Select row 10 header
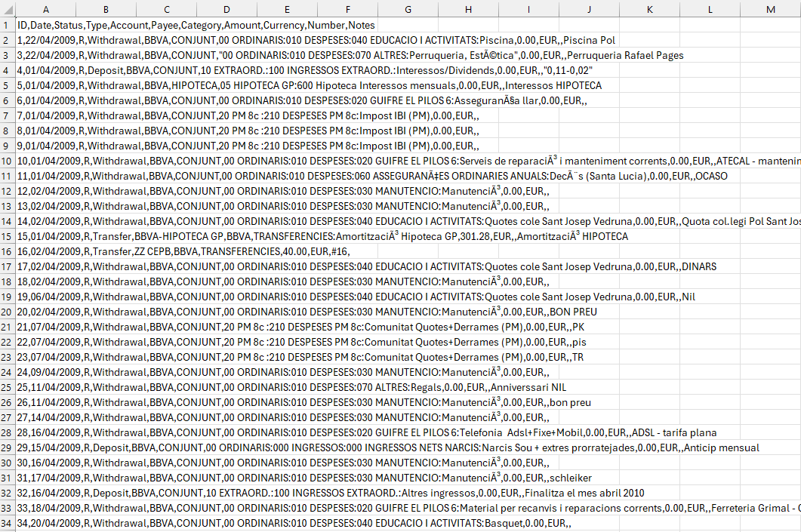The width and height of the screenshot is (801, 532). click(8, 161)
